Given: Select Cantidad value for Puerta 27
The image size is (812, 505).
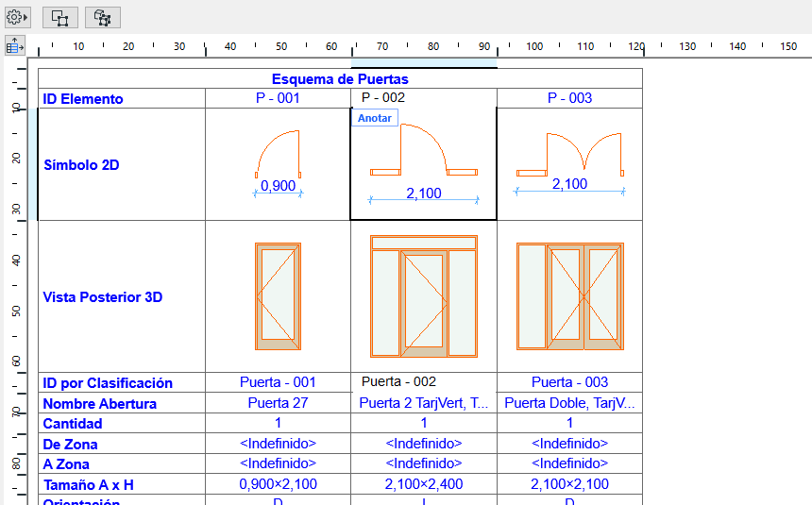Looking at the screenshot, I should [279, 423].
